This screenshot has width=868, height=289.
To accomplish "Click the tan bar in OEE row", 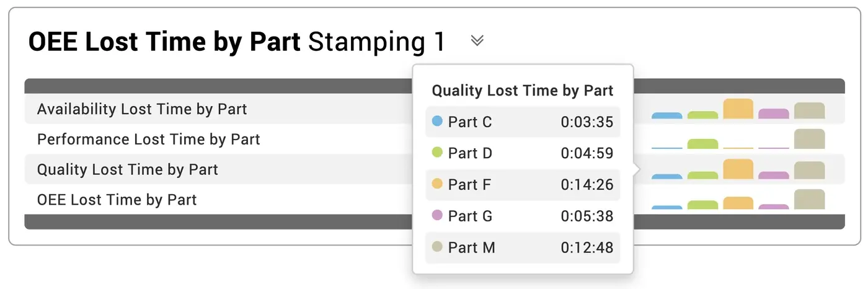I will (809, 199).
